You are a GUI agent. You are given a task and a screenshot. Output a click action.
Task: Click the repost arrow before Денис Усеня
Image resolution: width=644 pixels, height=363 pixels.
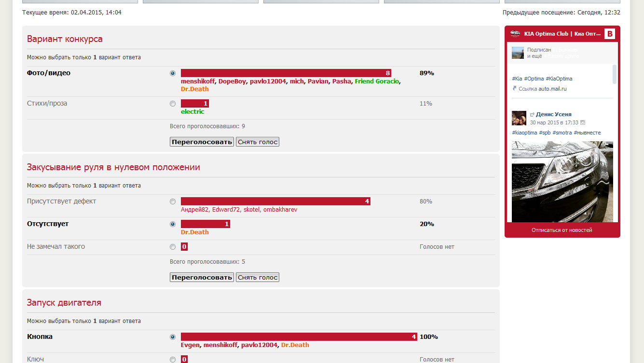pyautogui.click(x=532, y=115)
